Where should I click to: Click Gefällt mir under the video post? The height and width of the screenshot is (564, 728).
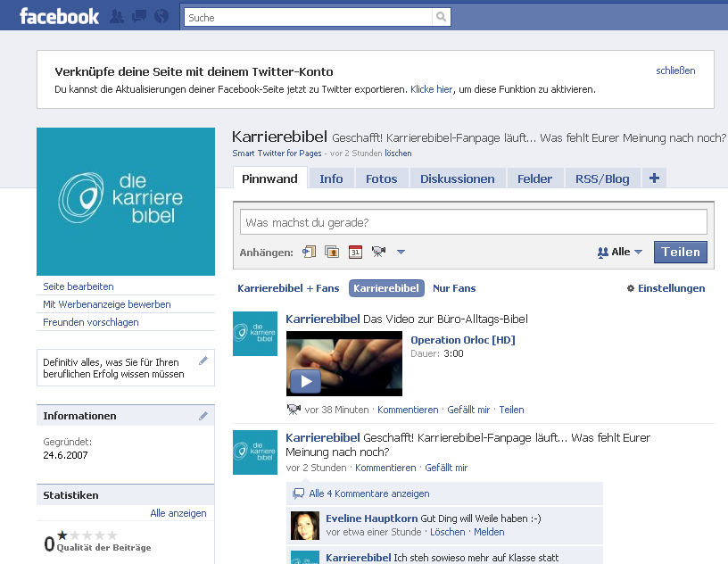pos(468,410)
